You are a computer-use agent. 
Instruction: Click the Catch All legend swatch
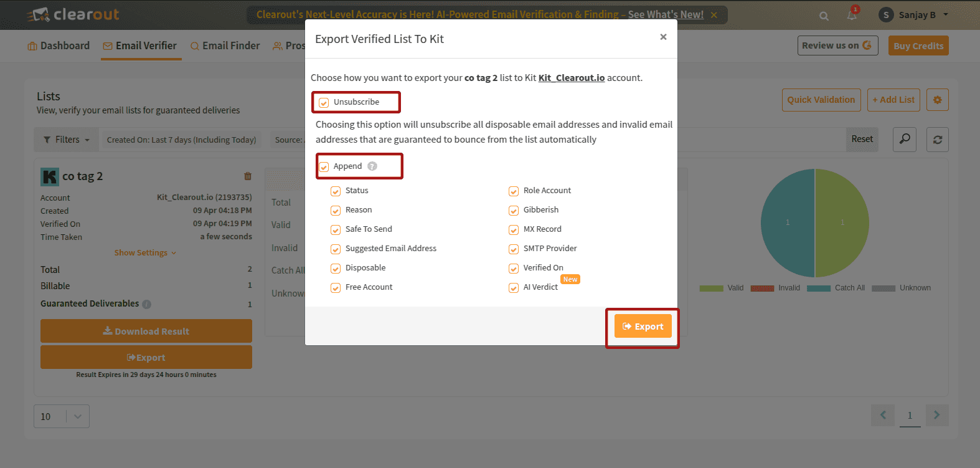pos(819,288)
